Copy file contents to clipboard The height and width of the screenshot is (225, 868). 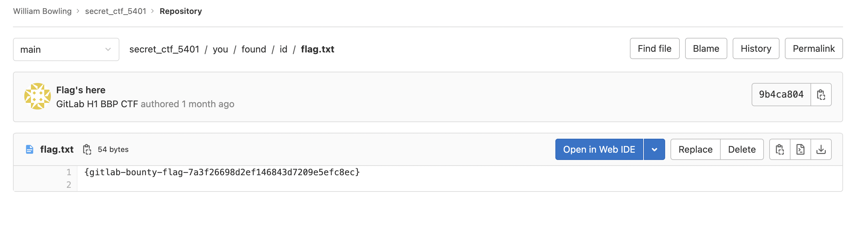pyautogui.click(x=780, y=149)
